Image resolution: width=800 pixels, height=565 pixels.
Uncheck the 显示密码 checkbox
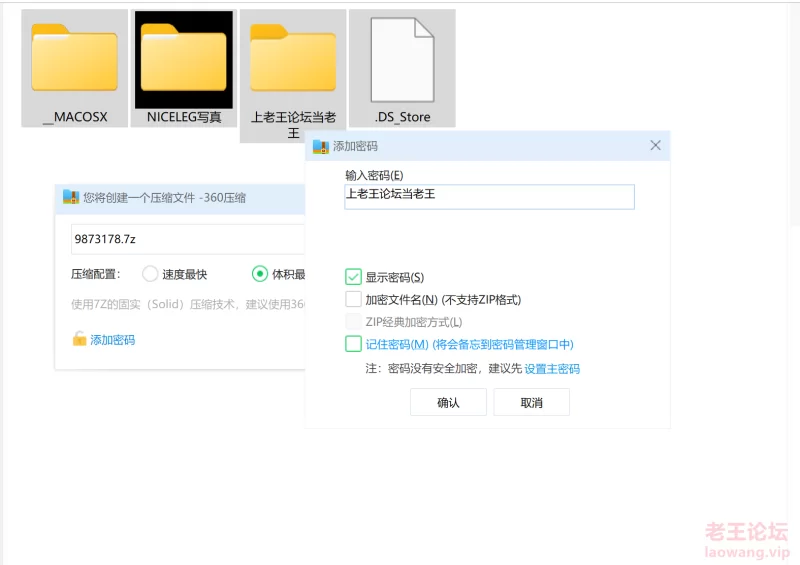click(x=353, y=277)
